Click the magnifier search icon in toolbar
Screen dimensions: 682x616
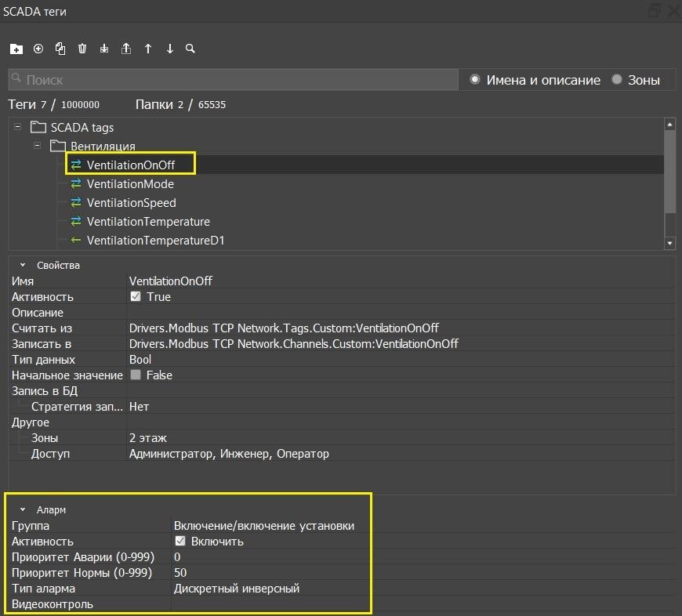click(x=190, y=49)
